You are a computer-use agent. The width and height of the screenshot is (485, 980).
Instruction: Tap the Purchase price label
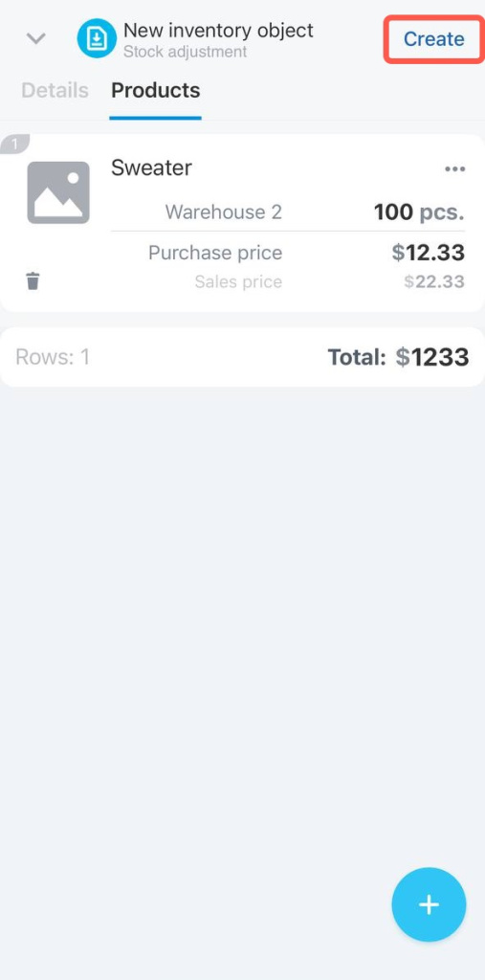pyautogui.click(x=215, y=253)
